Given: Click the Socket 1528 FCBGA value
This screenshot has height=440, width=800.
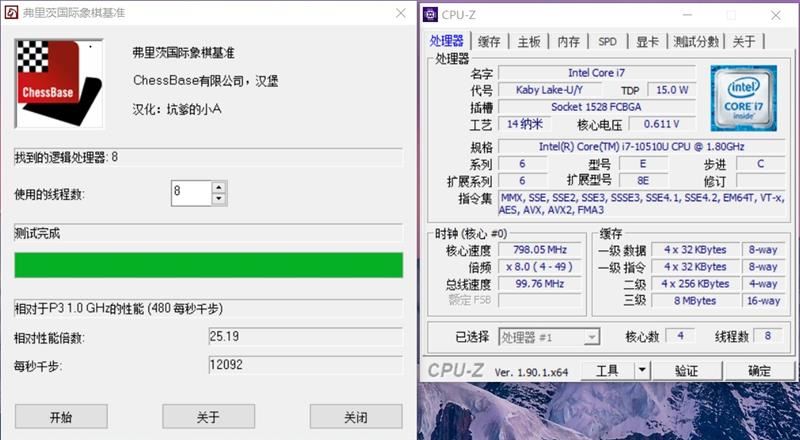Looking at the screenshot, I should point(596,107).
